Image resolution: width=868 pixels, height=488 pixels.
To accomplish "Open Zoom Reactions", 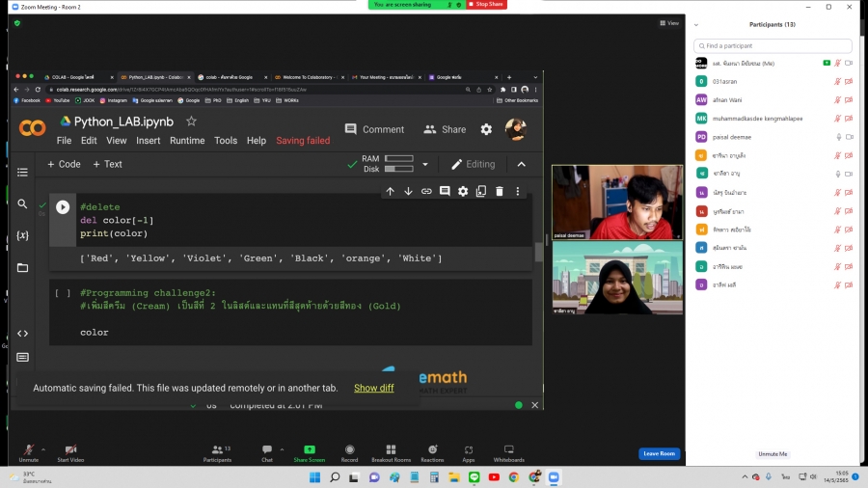I will [x=432, y=453].
